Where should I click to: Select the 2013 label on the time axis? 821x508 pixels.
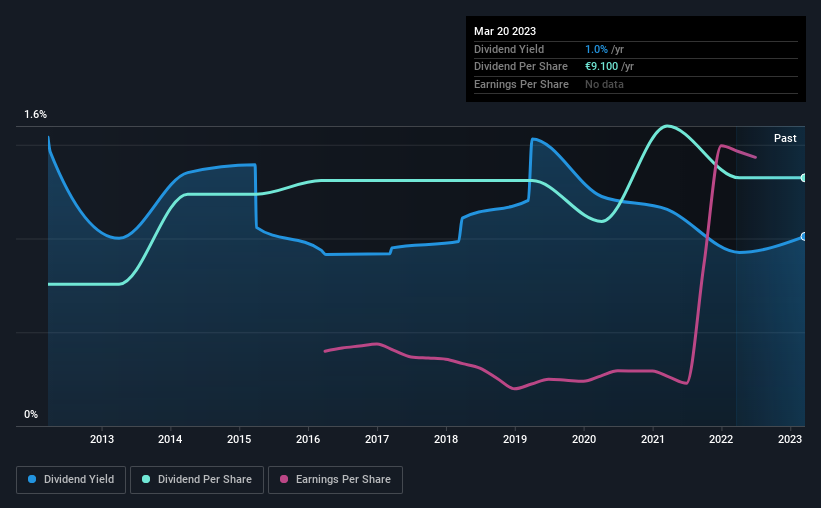click(x=102, y=439)
